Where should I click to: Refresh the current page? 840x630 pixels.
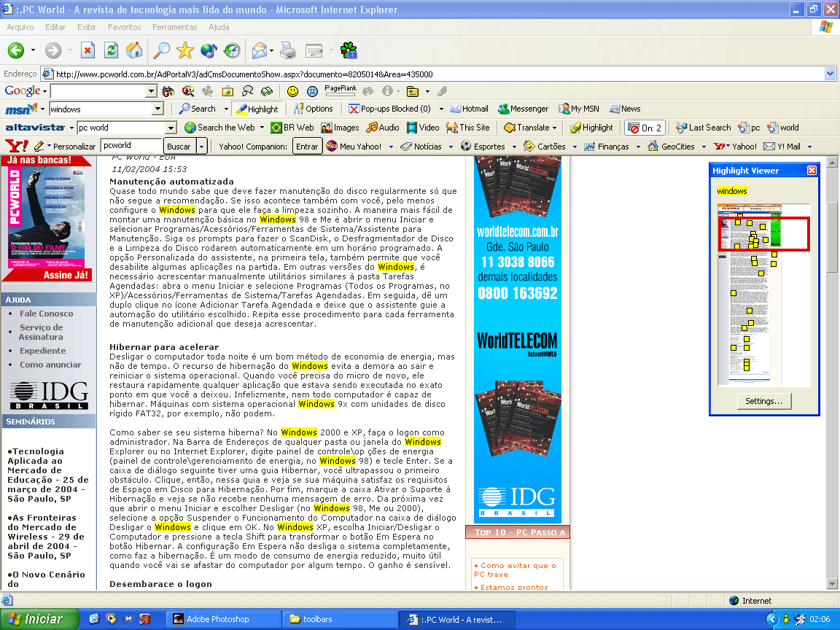point(111,50)
